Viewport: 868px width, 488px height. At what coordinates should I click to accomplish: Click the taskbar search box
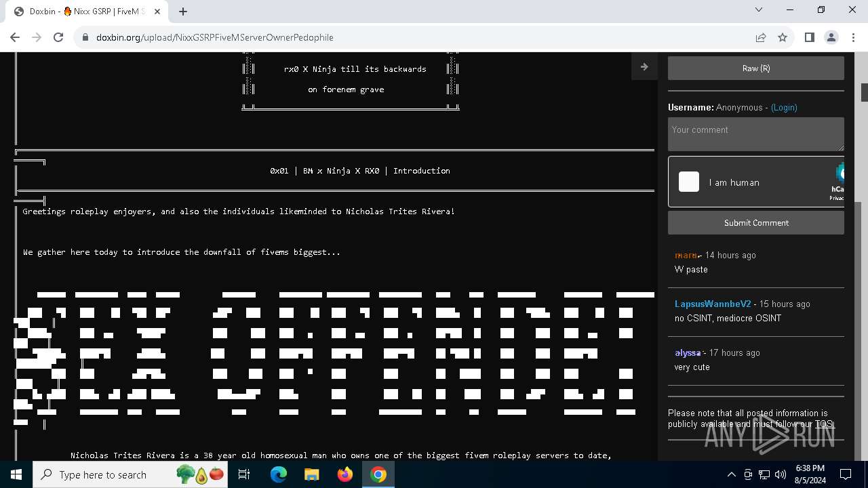[x=130, y=474]
